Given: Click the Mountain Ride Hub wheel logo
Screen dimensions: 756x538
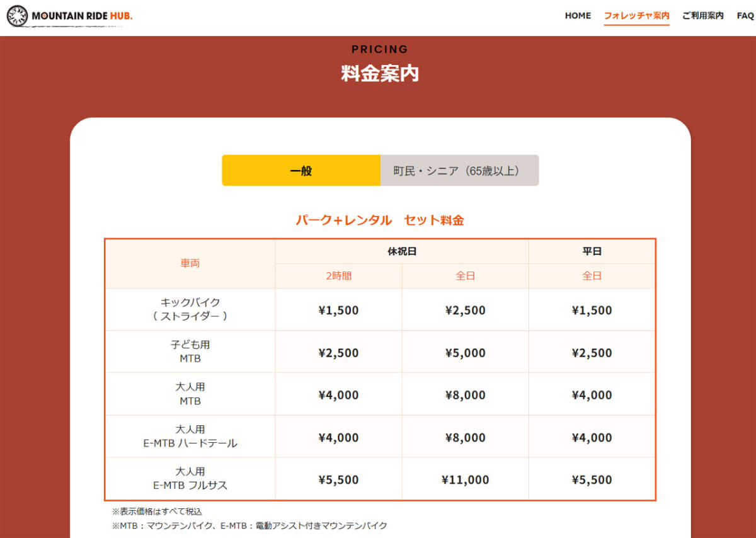Looking at the screenshot, I should click(17, 16).
